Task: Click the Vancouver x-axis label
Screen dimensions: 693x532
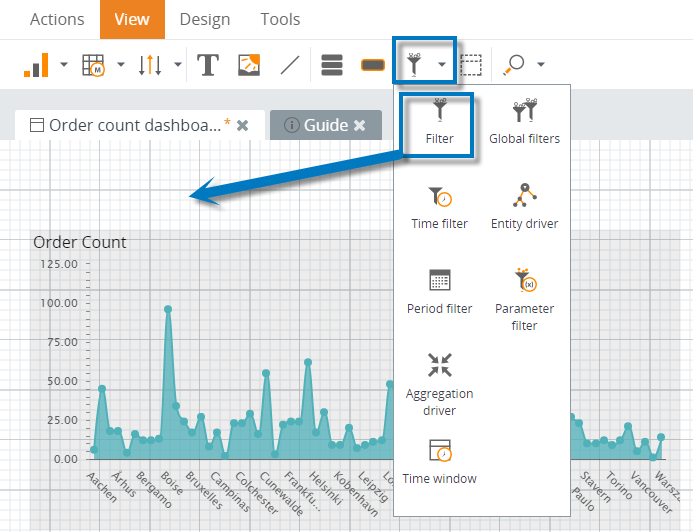Action: coord(651,492)
